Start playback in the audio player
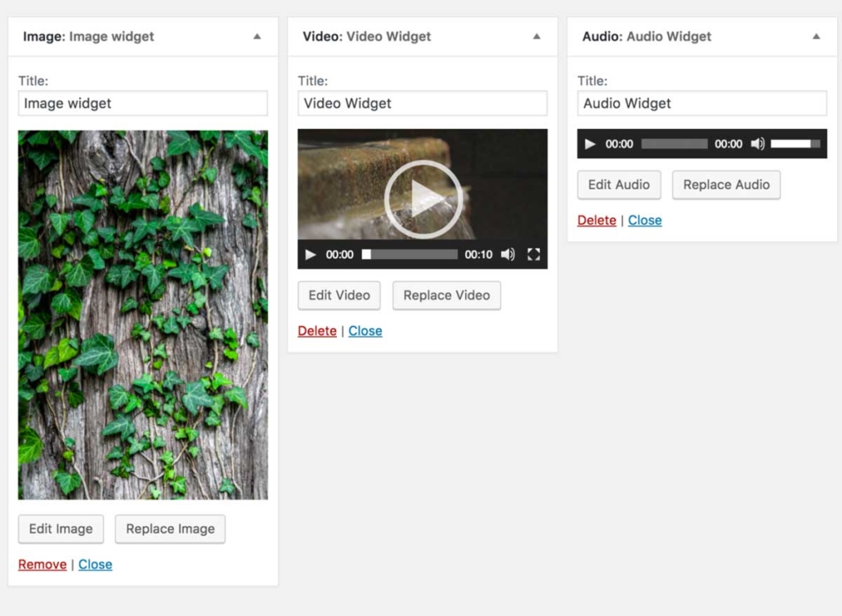 (x=590, y=144)
